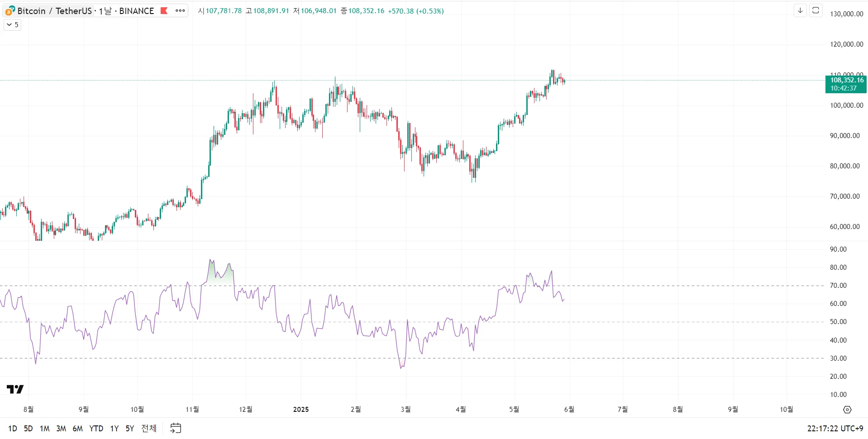This screenshot has width=868, height=439.
Task: Choose the 6M range
Action: point(78,428)
